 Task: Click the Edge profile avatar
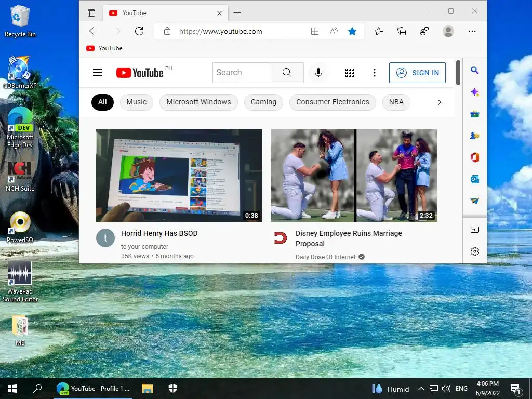448,31
